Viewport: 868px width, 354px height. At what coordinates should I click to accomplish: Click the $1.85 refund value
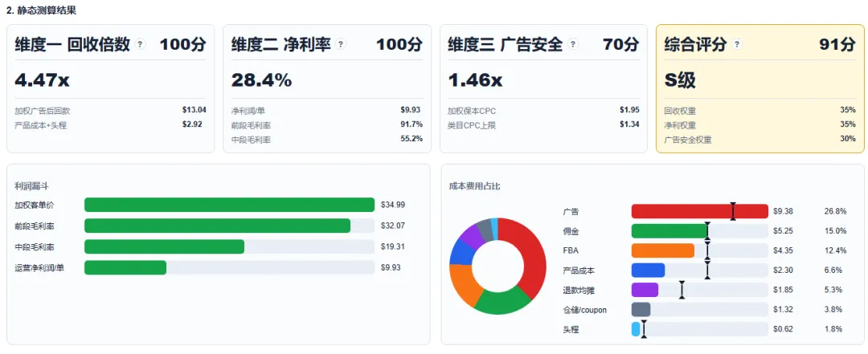(x=784, y=290)
